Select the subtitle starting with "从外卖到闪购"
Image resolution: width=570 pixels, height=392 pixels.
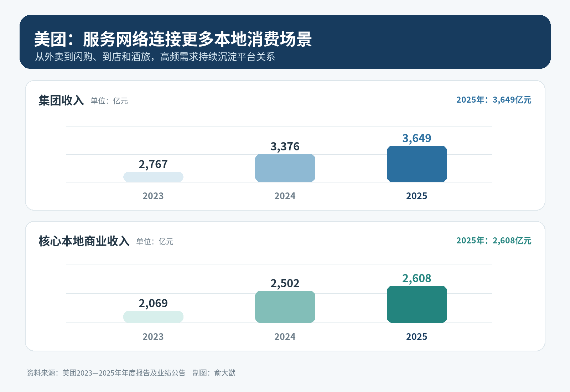pos(155,57)
